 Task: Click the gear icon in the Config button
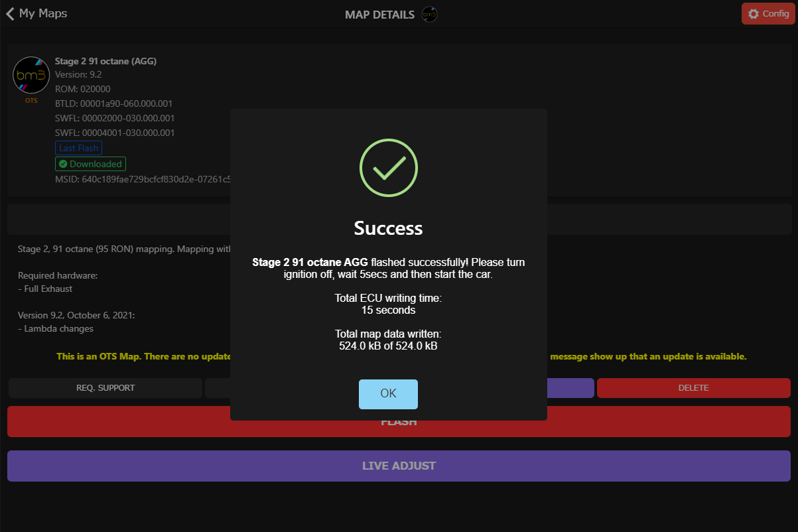point(753,14)
